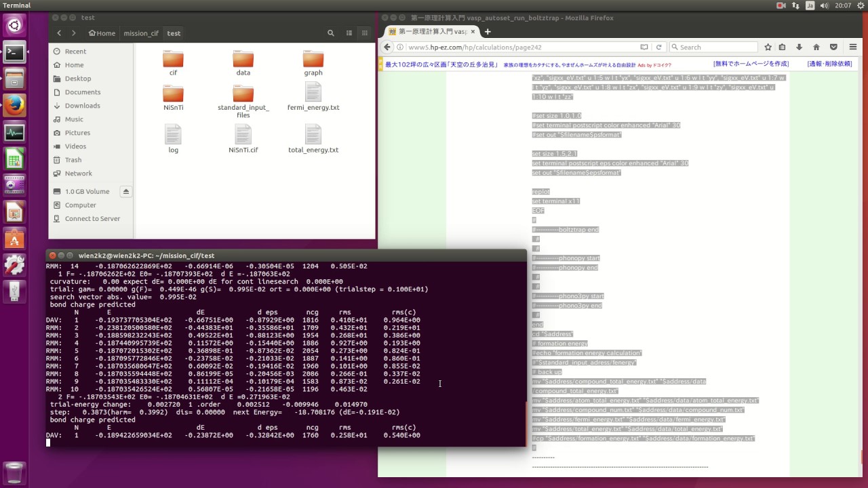This screenshot has width=868, height=488.
Task: Open the Terminal launcher icon
Action: (14, 52)
